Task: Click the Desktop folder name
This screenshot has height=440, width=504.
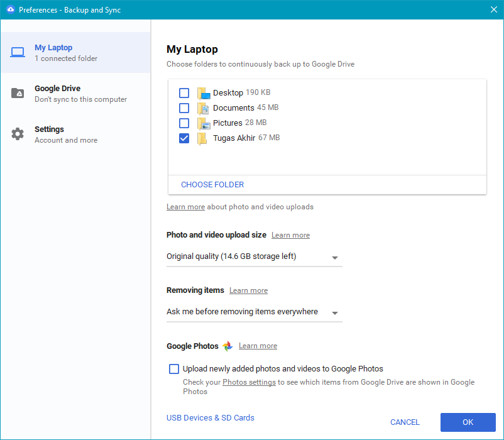Action: click(x=228, y=92)
